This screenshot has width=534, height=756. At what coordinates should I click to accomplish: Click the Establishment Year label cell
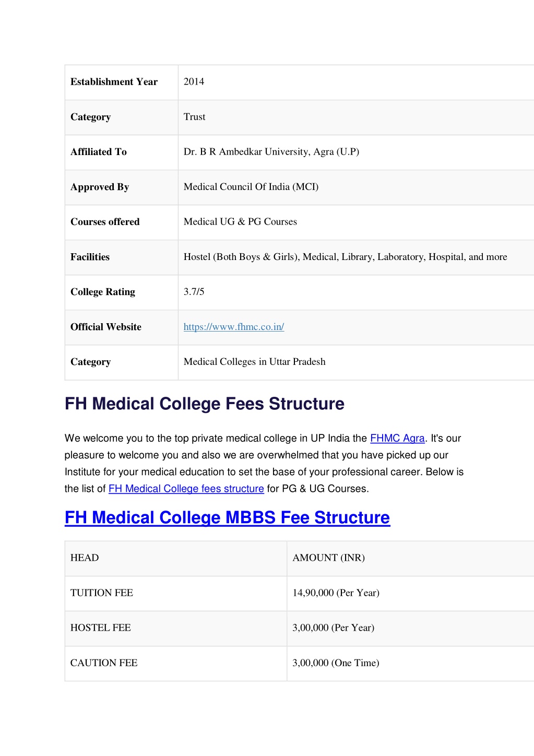click(122, 82)
